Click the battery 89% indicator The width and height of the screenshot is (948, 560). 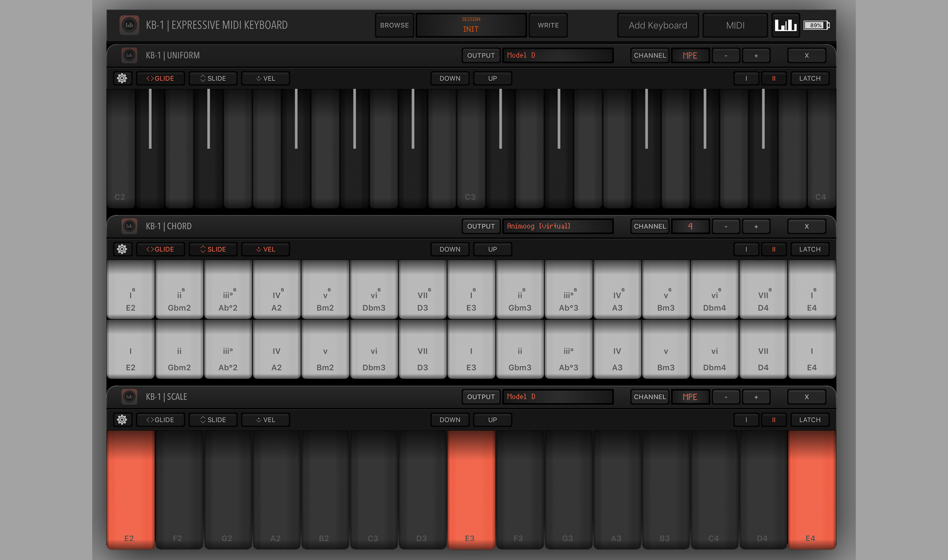(x=817, y=25)
